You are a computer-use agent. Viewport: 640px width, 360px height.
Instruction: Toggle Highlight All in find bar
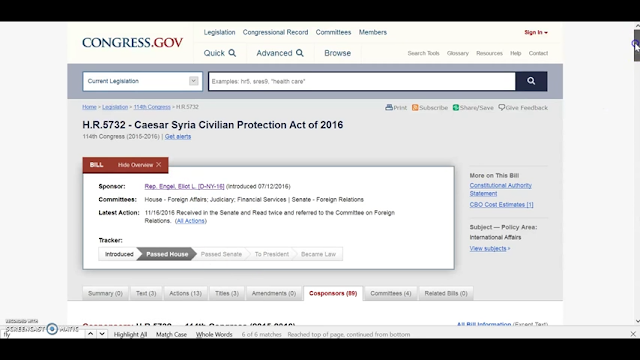click(x=130, y=334)
